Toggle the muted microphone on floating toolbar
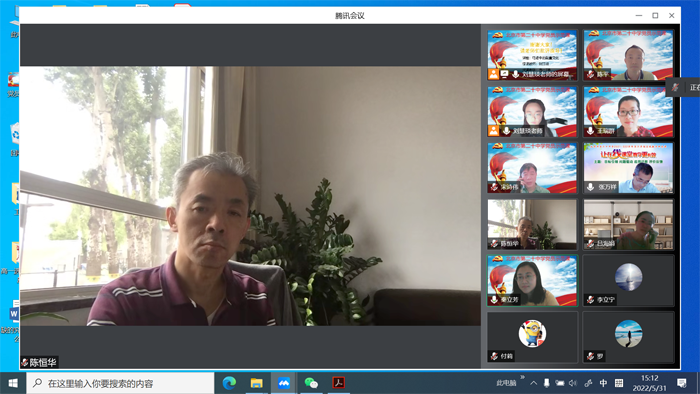 click(x=675, y=87)
